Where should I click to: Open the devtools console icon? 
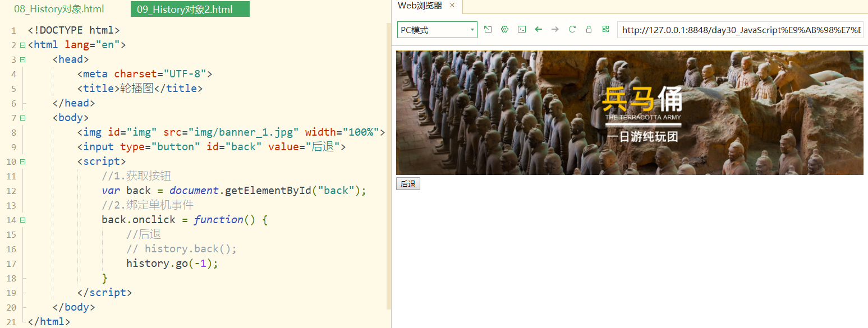[x=521, y=29]
